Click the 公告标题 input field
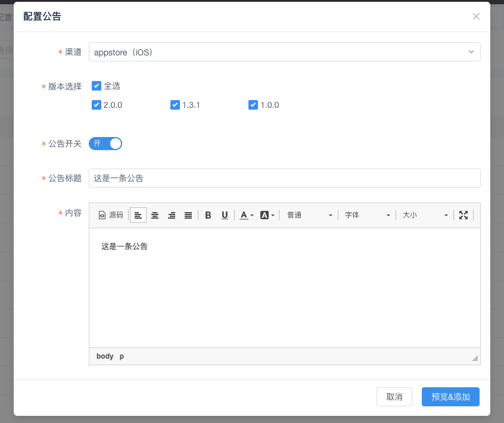The height and width of the screenshot is (423, 504). coord(284,178)
